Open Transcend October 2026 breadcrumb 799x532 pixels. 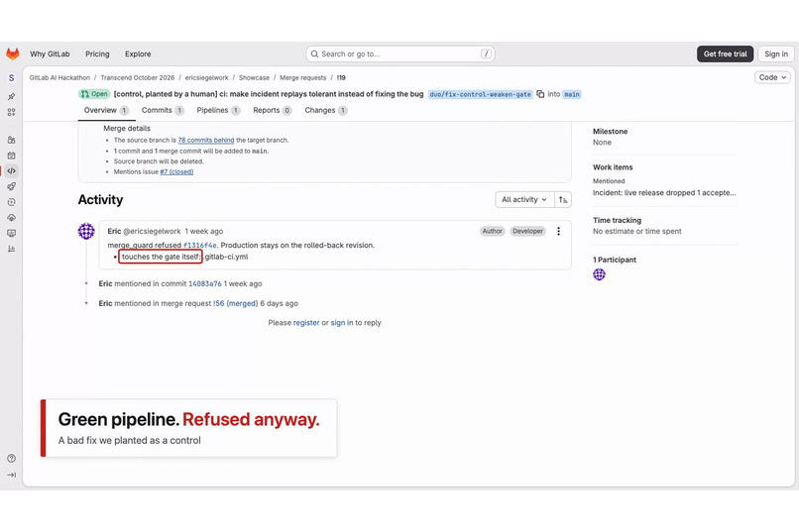[138, 78]
